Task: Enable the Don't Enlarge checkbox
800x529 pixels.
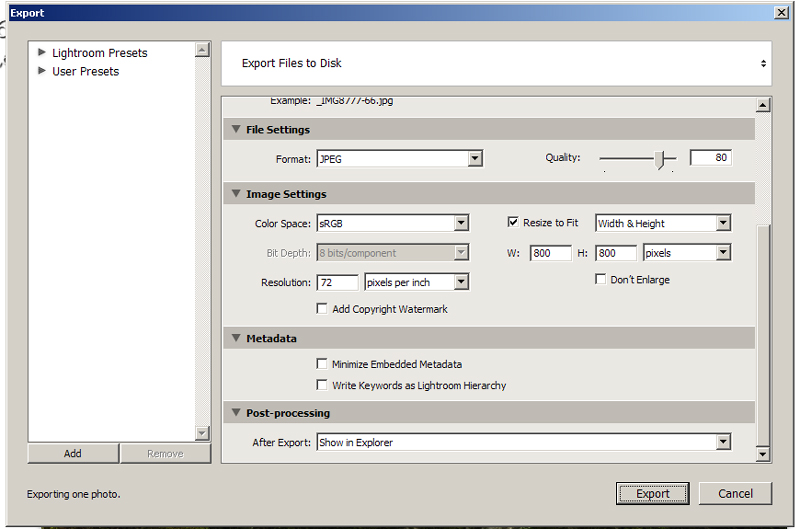Action: pyautogui.click(x=601, y=279)
